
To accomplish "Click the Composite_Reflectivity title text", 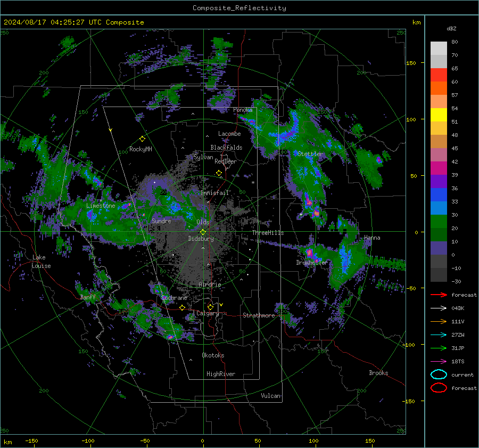I will pyautogui.click(x=240, y=8).
